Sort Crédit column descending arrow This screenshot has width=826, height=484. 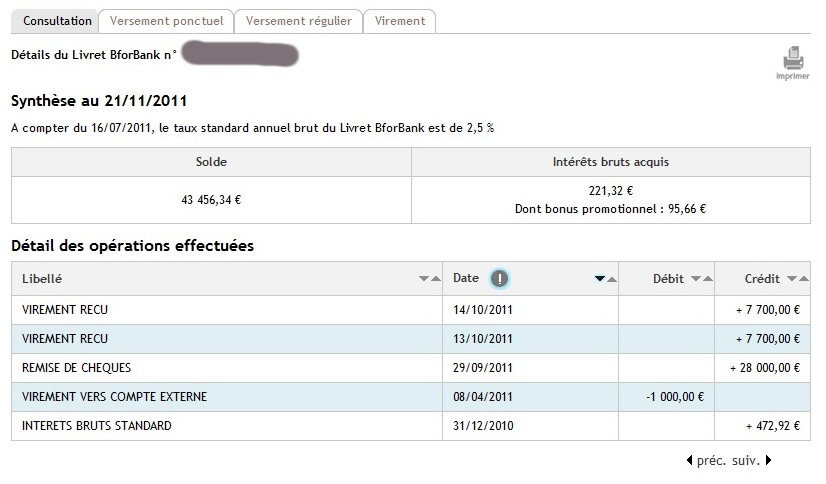792,279
